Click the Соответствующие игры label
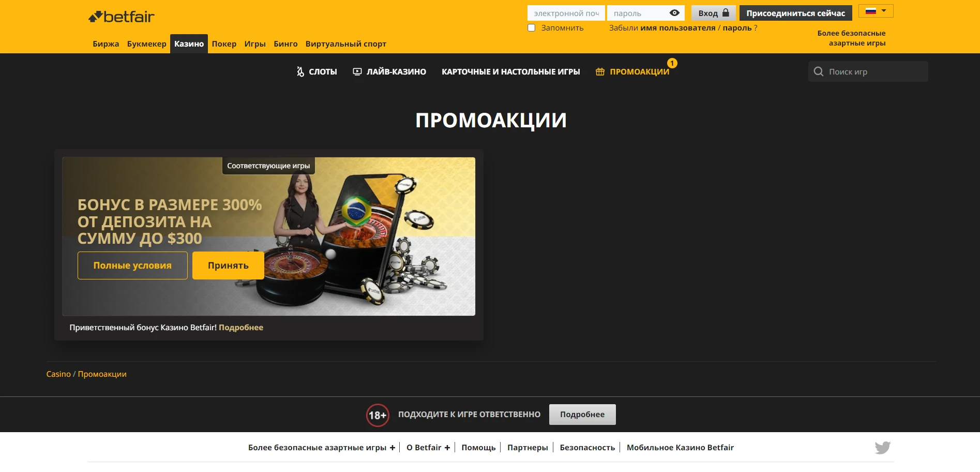Viewport: 980px width, 472px height. point(268,166)
